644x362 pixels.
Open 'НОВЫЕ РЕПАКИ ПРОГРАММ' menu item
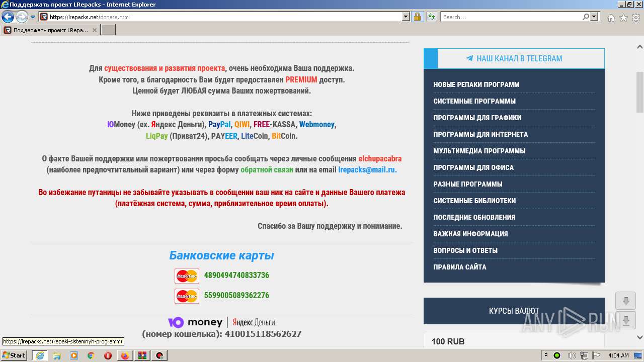coord(476,84)
